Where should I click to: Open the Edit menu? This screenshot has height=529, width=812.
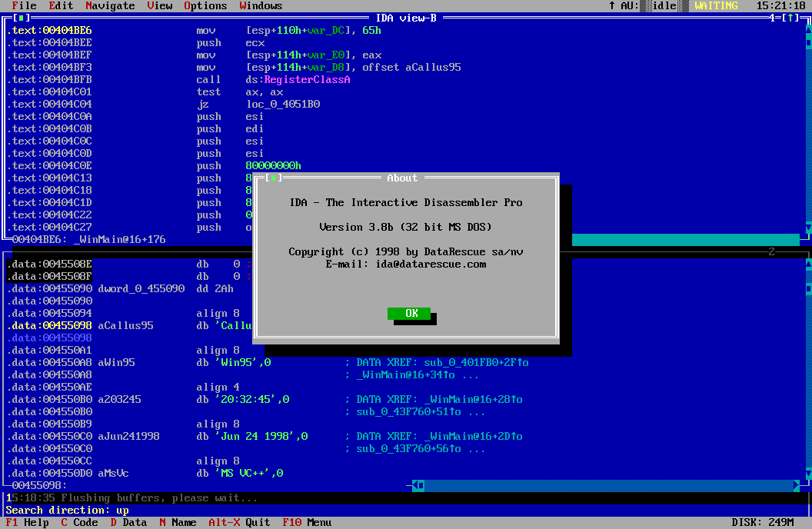pos(61,5)
